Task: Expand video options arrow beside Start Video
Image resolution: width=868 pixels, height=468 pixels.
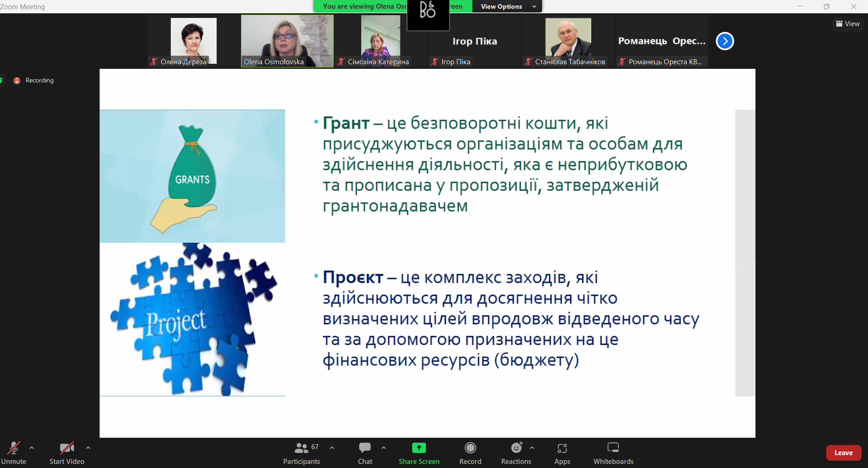Action: point(88,448)
